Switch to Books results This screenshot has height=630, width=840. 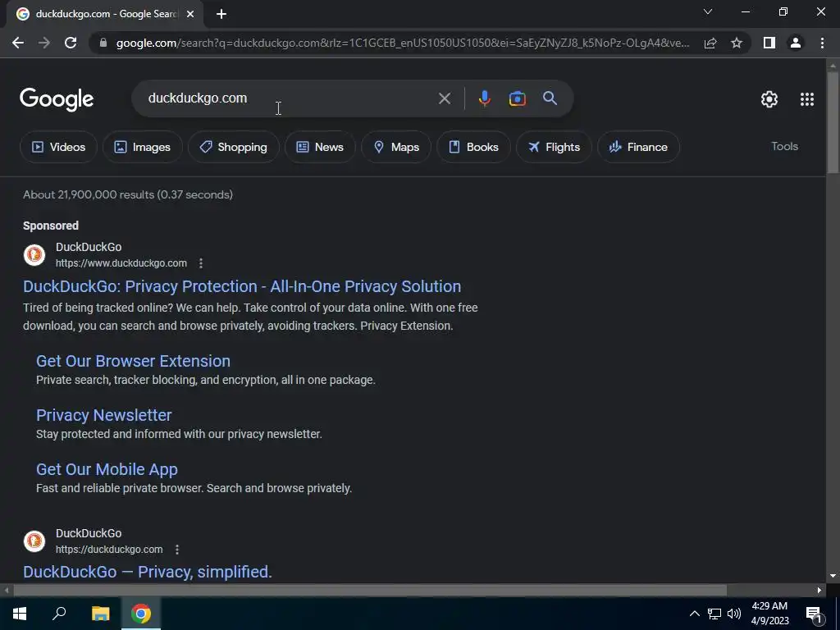[x=473, y=147]
